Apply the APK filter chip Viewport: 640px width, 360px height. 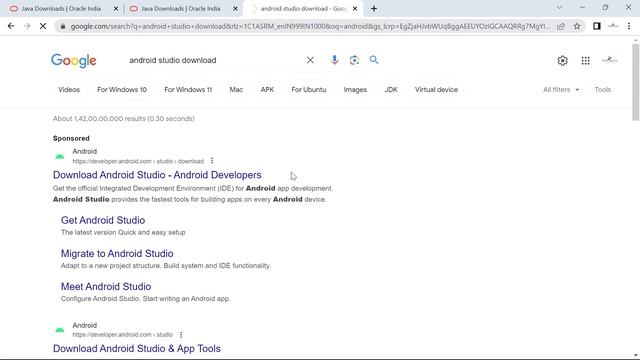pyautogui.click(x=267, y=89)
